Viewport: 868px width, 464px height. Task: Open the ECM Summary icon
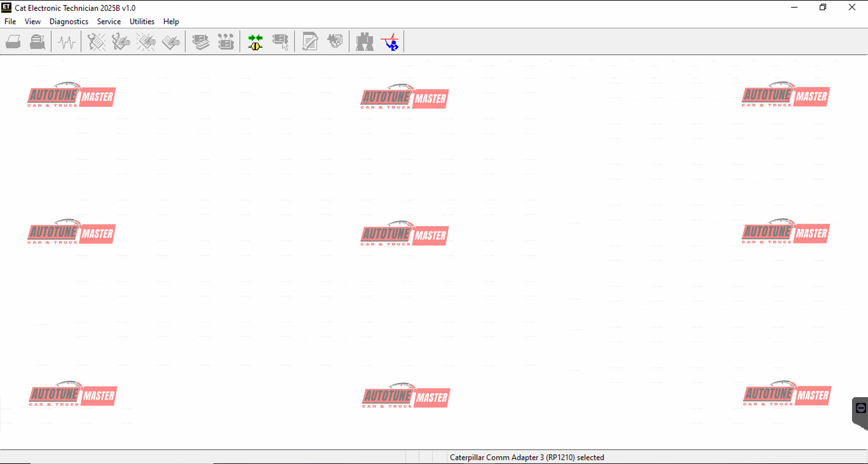pyautogui.click(x=201, y=42)
